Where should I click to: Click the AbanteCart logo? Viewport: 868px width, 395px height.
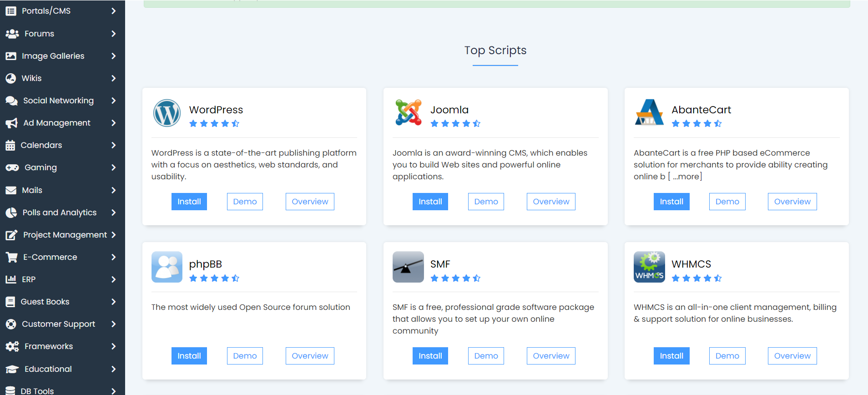click(x=649, y=112)
